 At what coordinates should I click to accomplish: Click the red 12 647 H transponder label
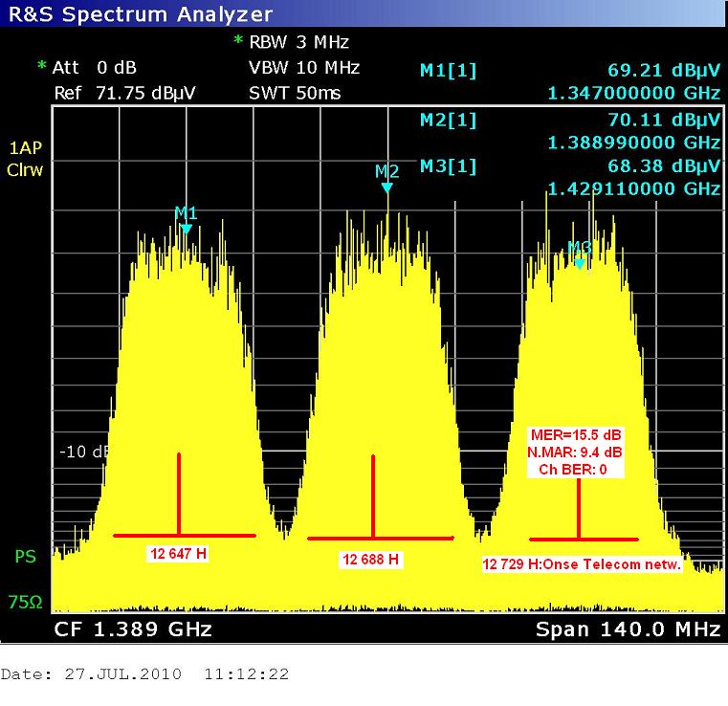(179, 553)
